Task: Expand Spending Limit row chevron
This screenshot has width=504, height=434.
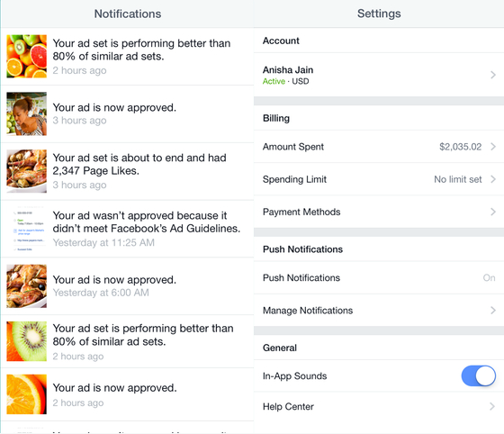Action: (x=493, y=179)
